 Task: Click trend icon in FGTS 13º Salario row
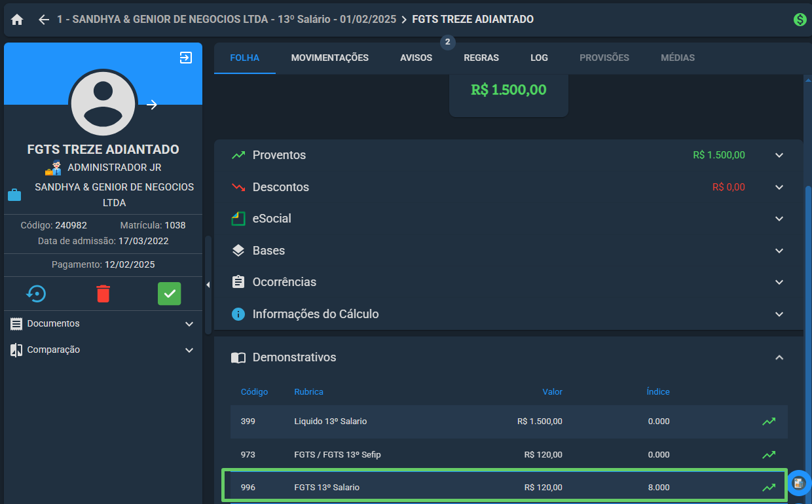[x=769, y=488]
